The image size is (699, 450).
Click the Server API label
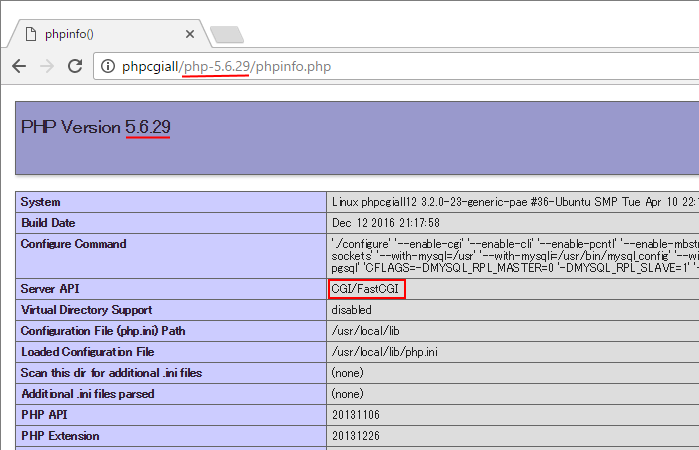(50, 289)
